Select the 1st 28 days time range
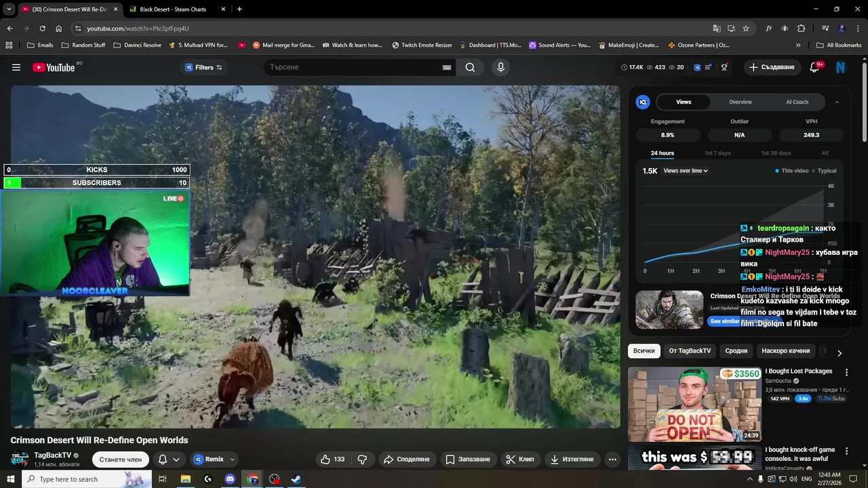 (x=776, y=153)
